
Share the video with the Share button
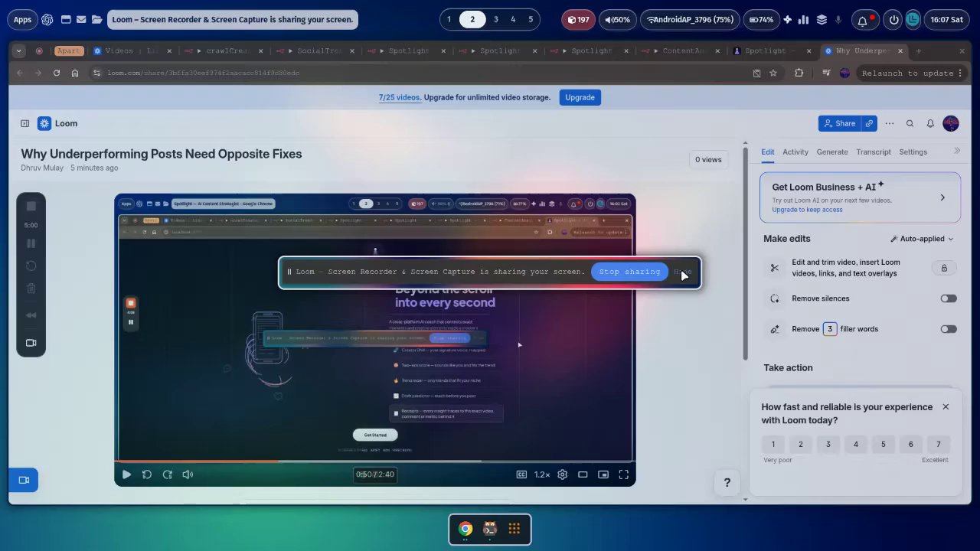point(838,123)
